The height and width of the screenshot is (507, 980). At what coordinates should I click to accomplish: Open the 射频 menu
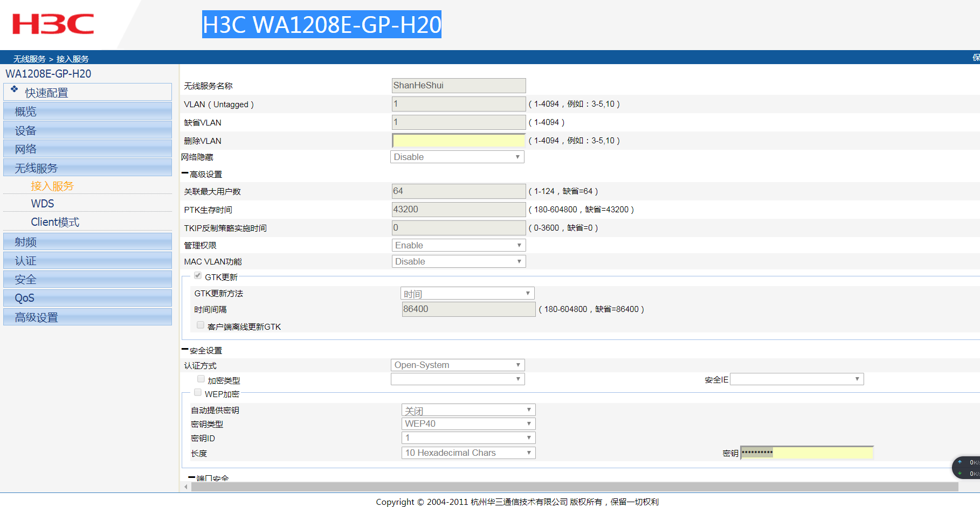pyautogui.click(x=87, y=241)
